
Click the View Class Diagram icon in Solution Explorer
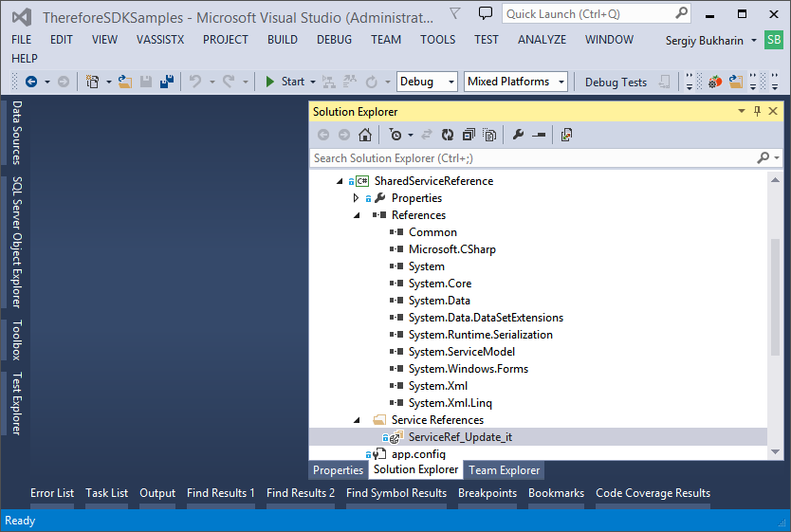566,135
